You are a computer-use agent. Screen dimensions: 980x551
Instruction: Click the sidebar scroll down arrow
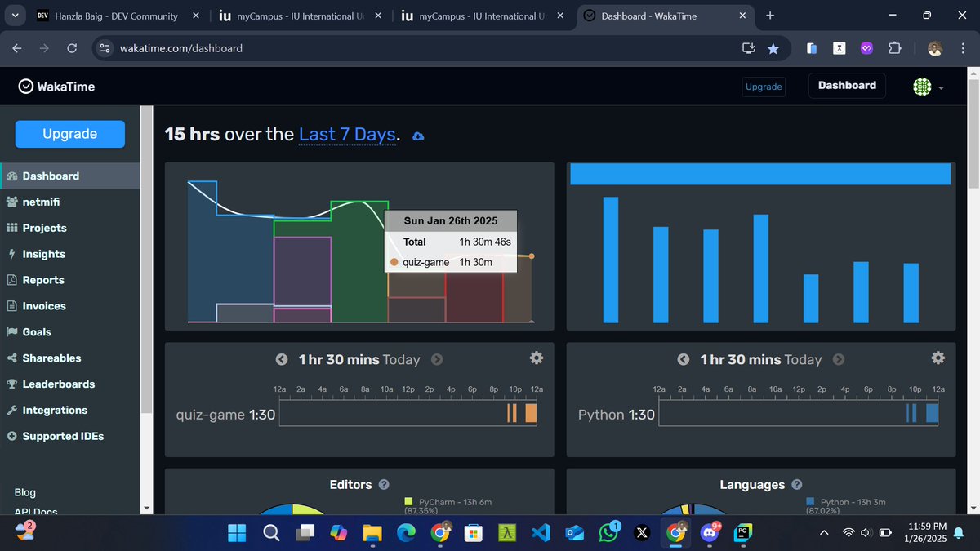click(145, 509)
